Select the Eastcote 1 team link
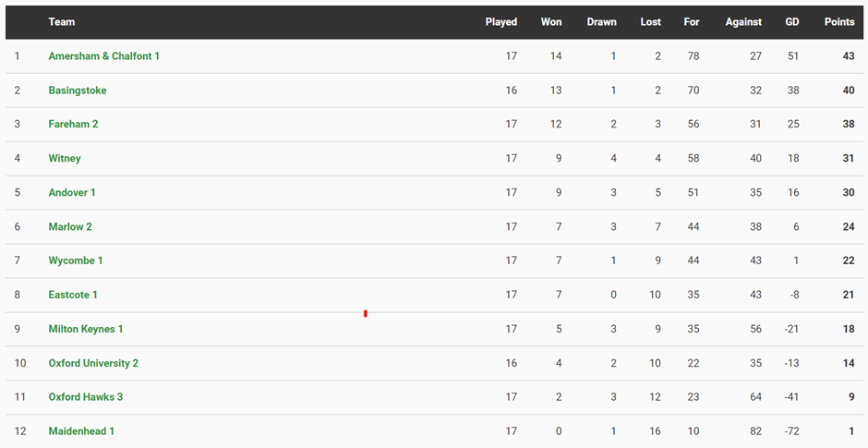Screen dimensions: 868x448 (73, 296)
